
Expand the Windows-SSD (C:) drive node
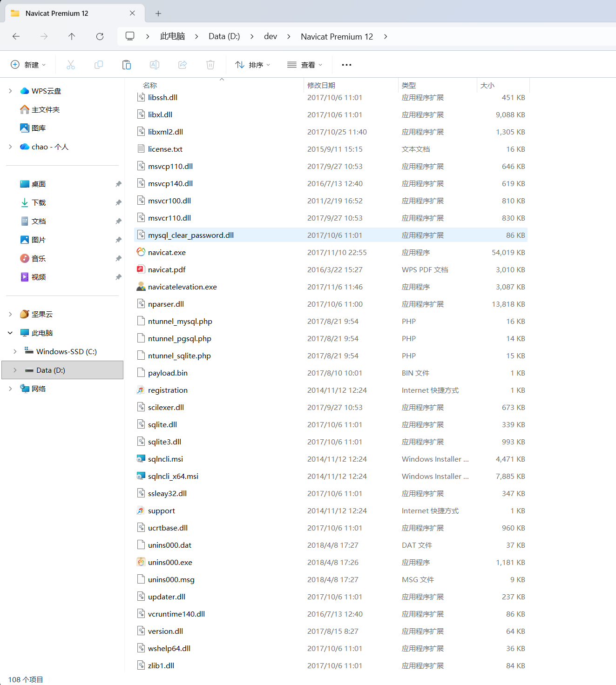pyautogui.click(x=15, y=351)
